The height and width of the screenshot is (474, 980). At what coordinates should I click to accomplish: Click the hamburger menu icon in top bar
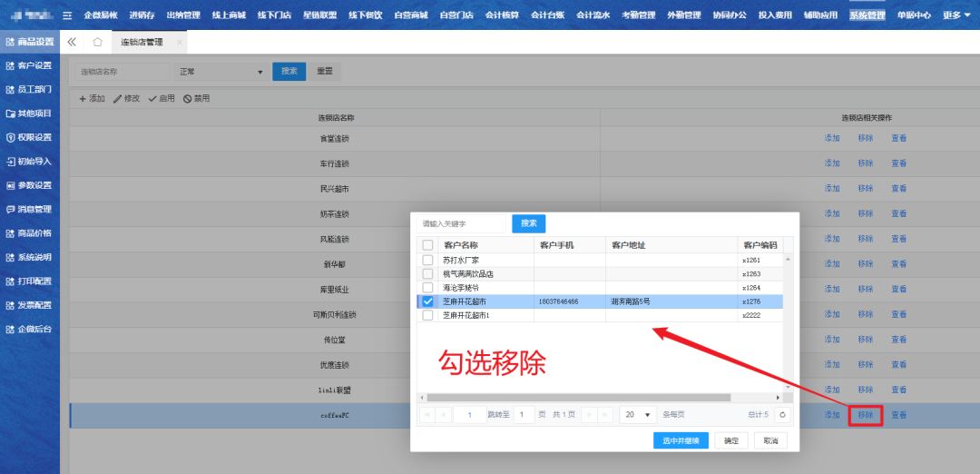tap(67, 15)
